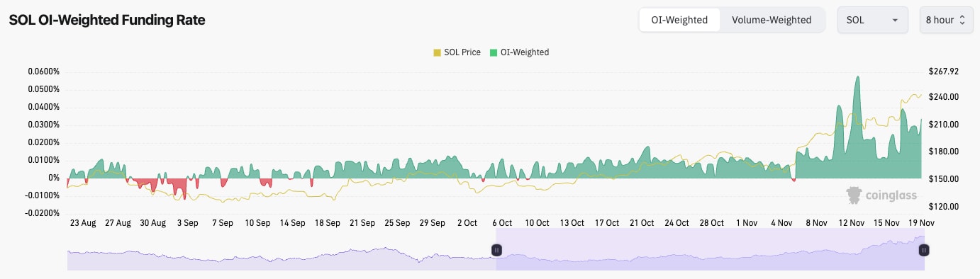The width and height of the screenshot is (980, 279).
Task: Click the chart title SOL OI-Weighted Funding Rate
Action: coord(107,21)
